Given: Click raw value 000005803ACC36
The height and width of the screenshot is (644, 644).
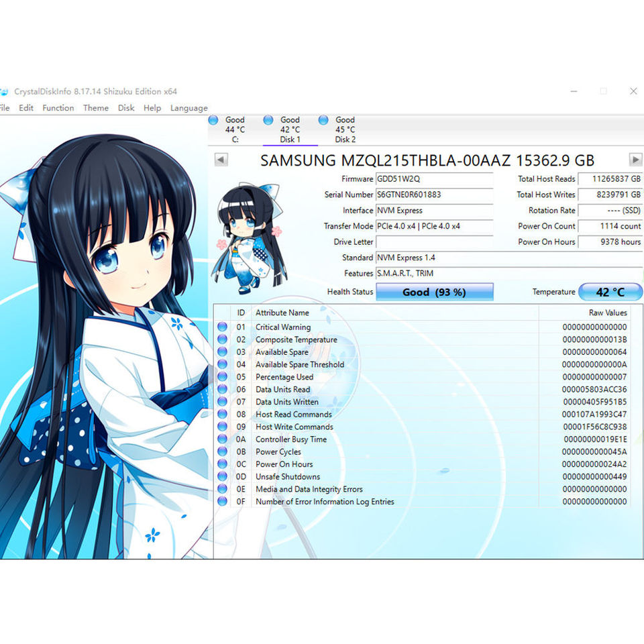Looking at the screenshot, I should 594,389.
